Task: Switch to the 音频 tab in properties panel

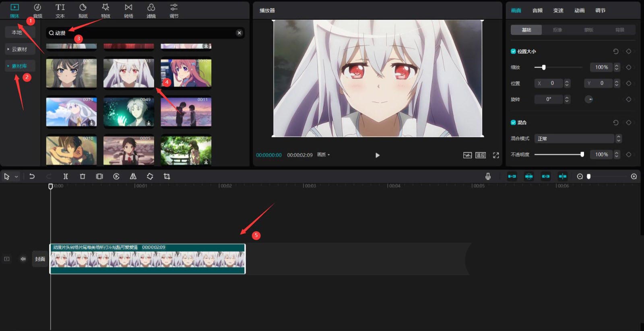Action: click(537, 10)
